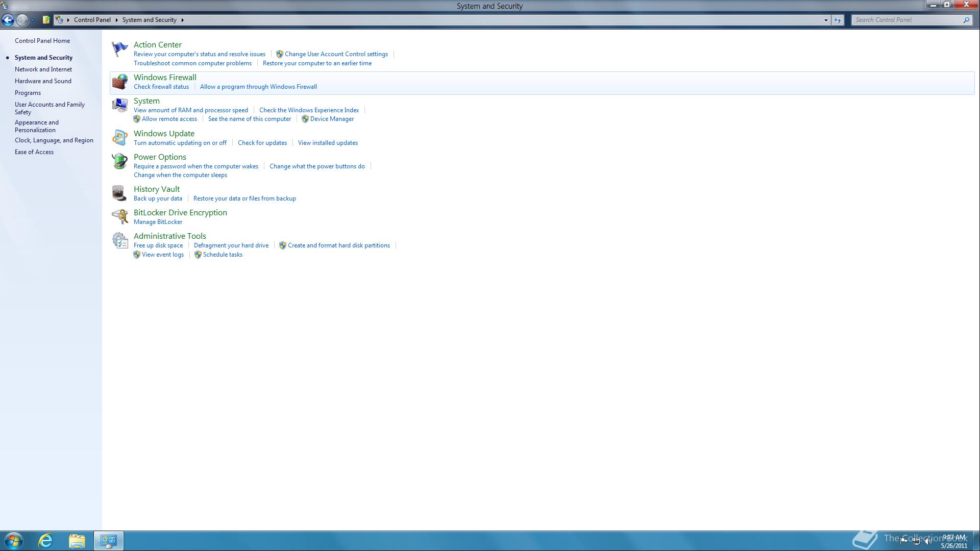Viewport: 980px width, 551px height.
Task: Select Appearance and Personalization in sidebar
Action: [x=37, y=126]
